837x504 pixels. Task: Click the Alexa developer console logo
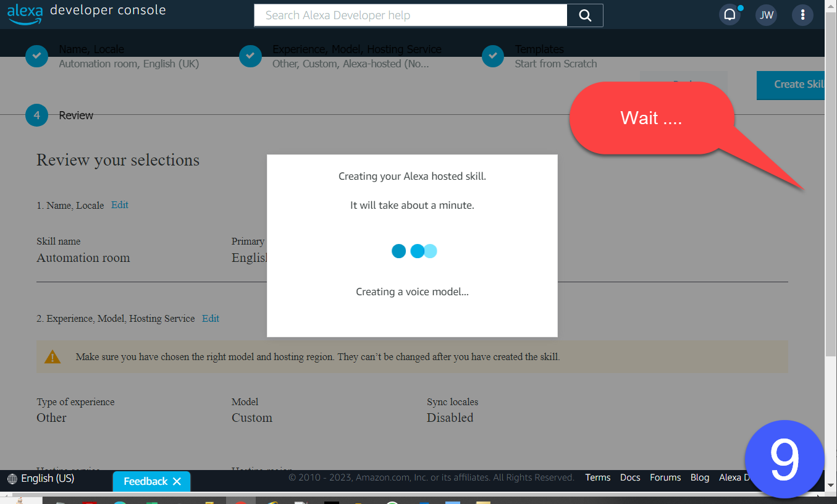click(86, 14)
